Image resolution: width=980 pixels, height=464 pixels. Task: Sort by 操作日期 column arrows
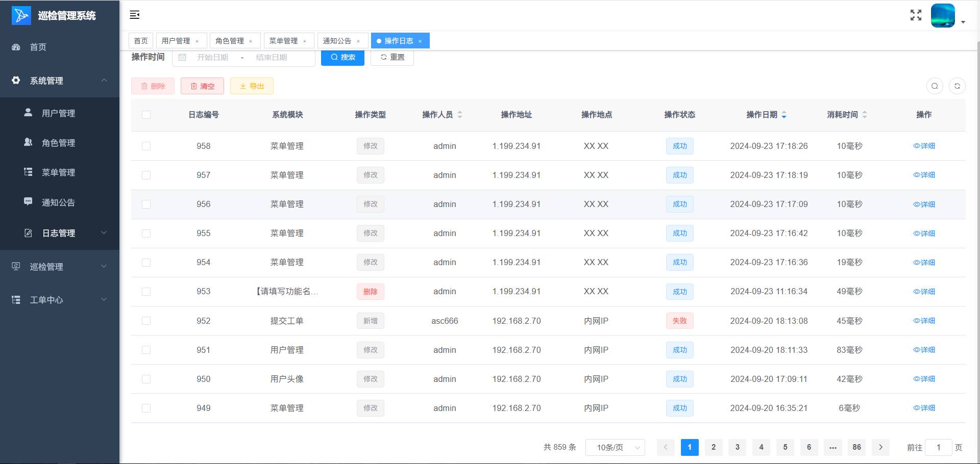[784, 115]
